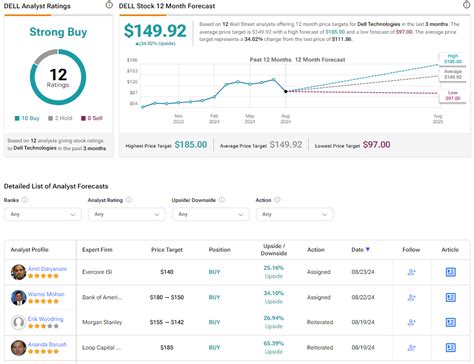The height and width of the screenshot is (364, 474).
Task: Click the 10 Buy legend swatch
Action: tap(17, 118)
